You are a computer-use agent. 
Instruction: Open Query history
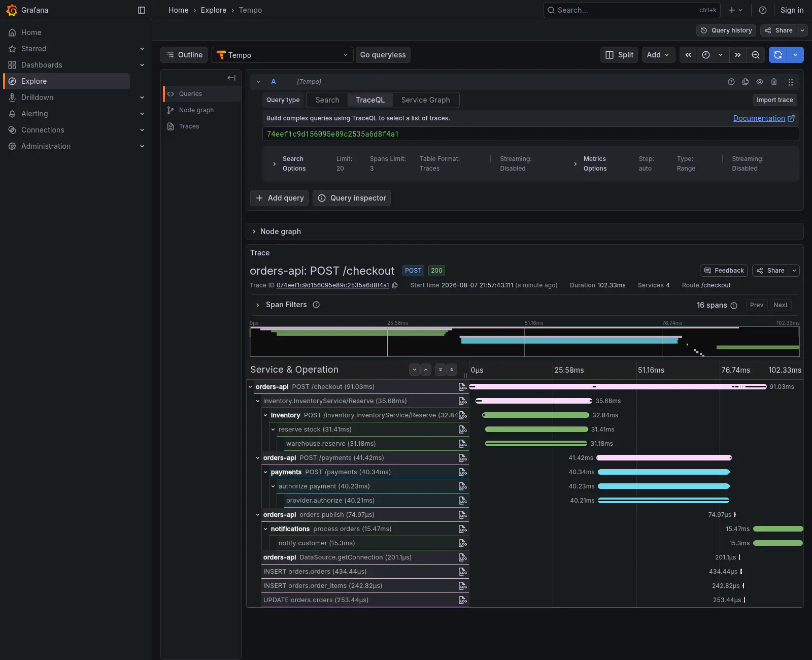pos(726,30)
